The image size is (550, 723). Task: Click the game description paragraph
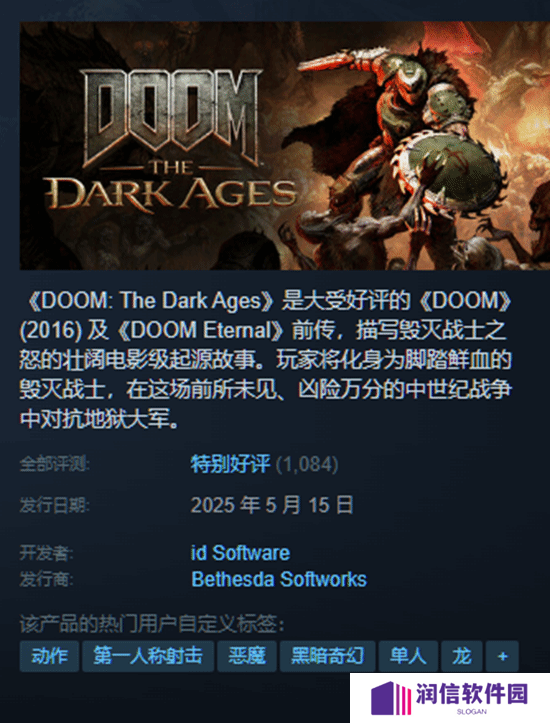[266, 360]
